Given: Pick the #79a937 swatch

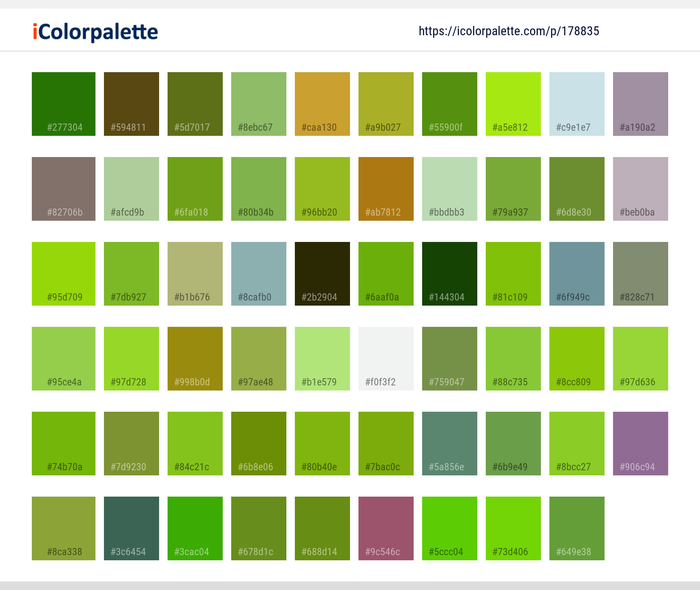Looking at the screenshot, I should pos(513,189).
